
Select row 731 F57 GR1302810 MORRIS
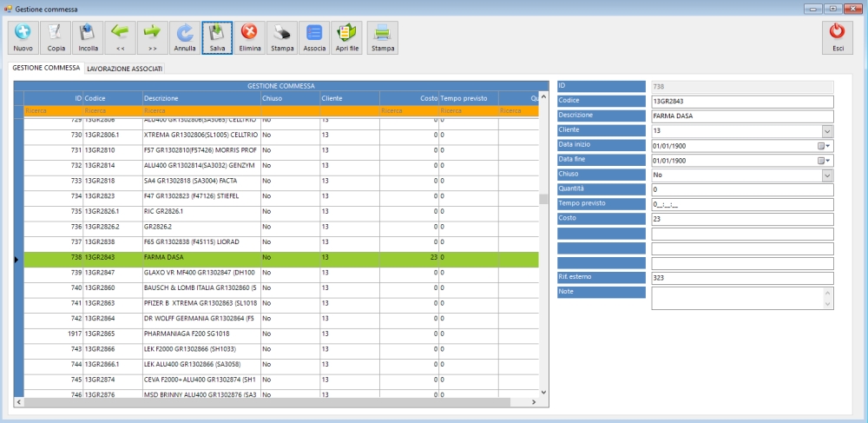pyautogui.click(x=281, y=150)
